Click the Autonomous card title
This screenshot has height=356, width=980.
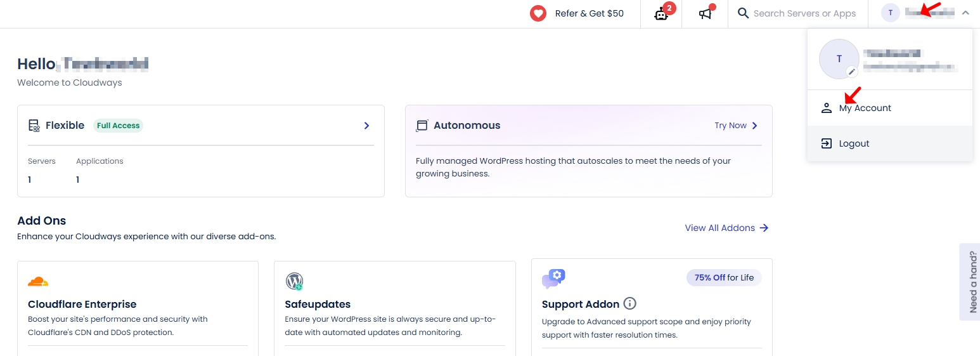pyautogui.click(x=467, y=126)
